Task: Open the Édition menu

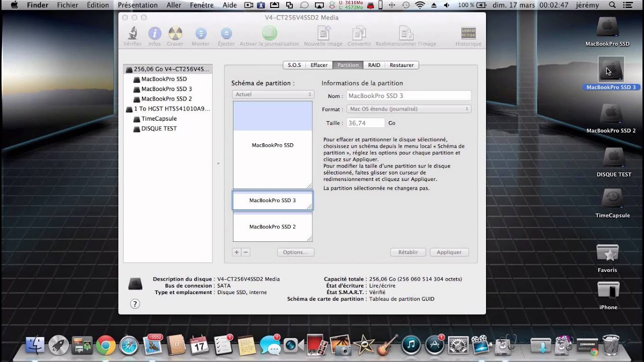Action: 98,5
